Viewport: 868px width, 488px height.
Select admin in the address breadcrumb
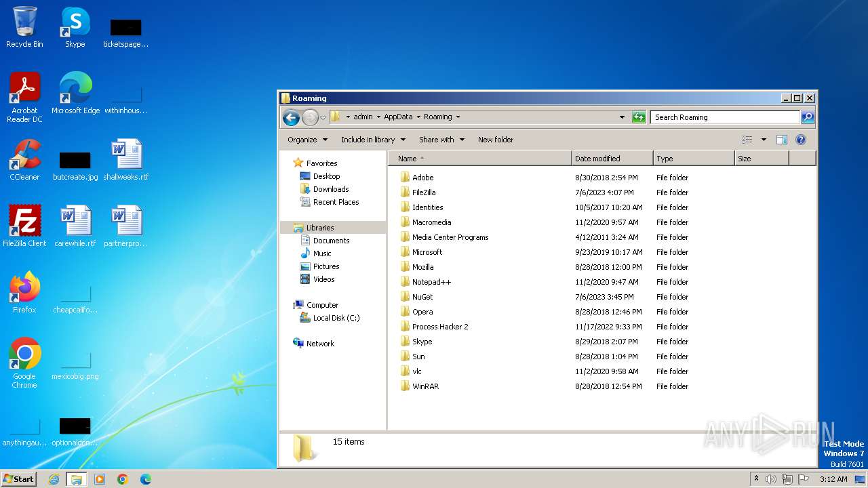[363, 117]
